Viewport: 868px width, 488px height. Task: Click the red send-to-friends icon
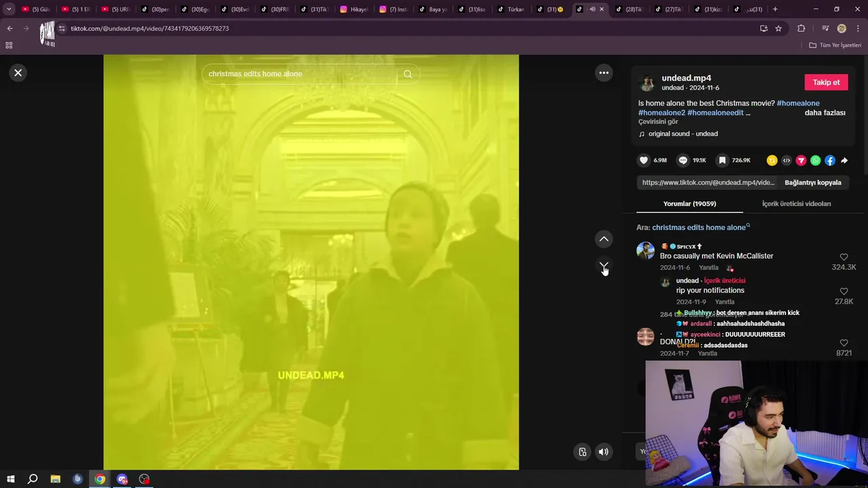tap(801, 161)
